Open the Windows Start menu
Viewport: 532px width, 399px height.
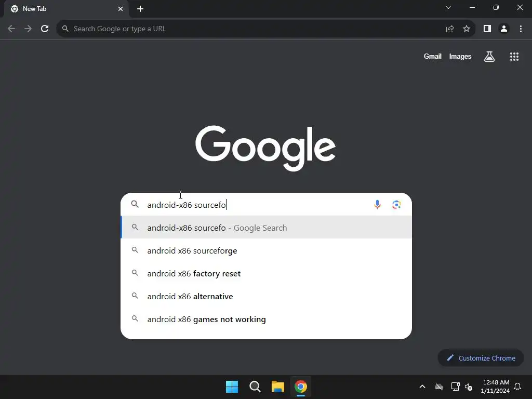click(x=232, y=387)
